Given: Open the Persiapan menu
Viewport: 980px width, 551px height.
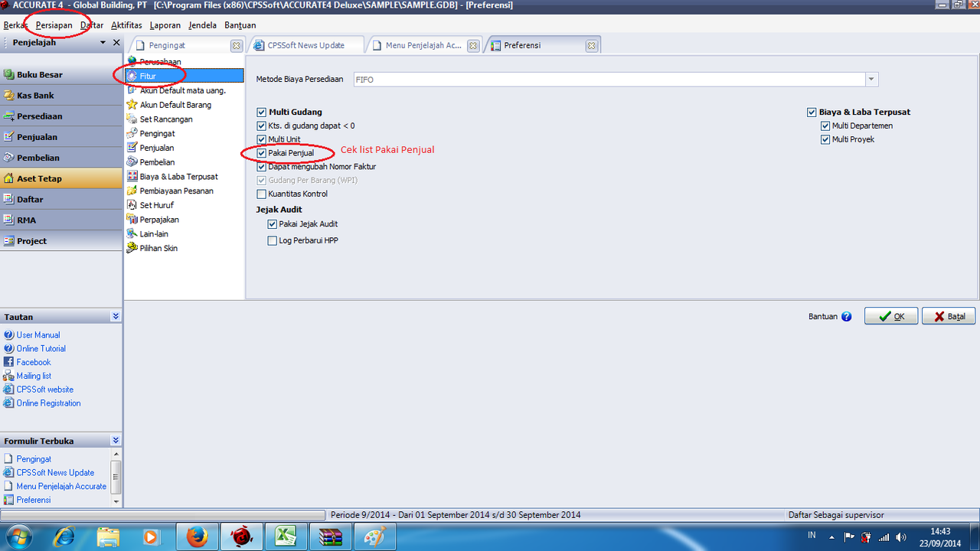Looking at the screenshot, I should click(54, 25).
